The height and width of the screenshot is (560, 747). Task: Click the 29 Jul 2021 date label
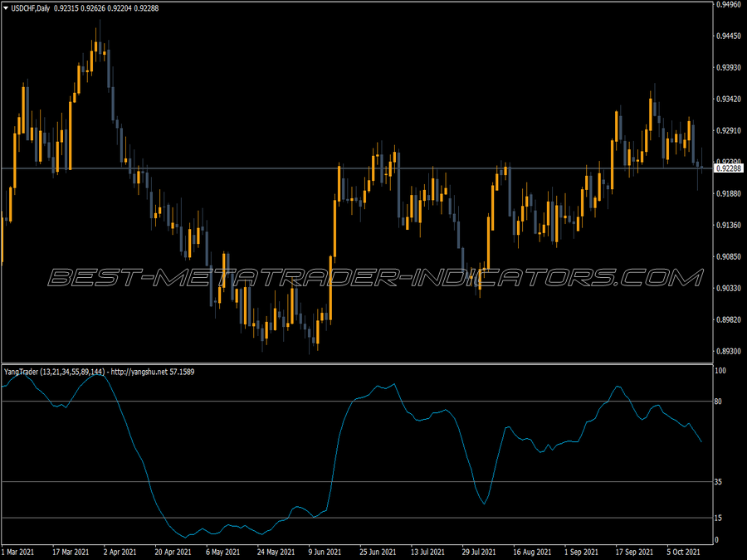(479, 553)
